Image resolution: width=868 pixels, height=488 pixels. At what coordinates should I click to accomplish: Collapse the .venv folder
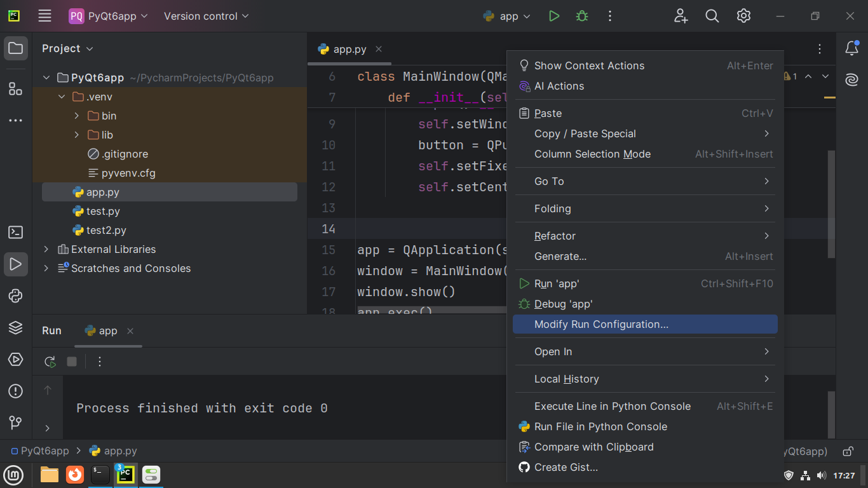coord(62,97)
